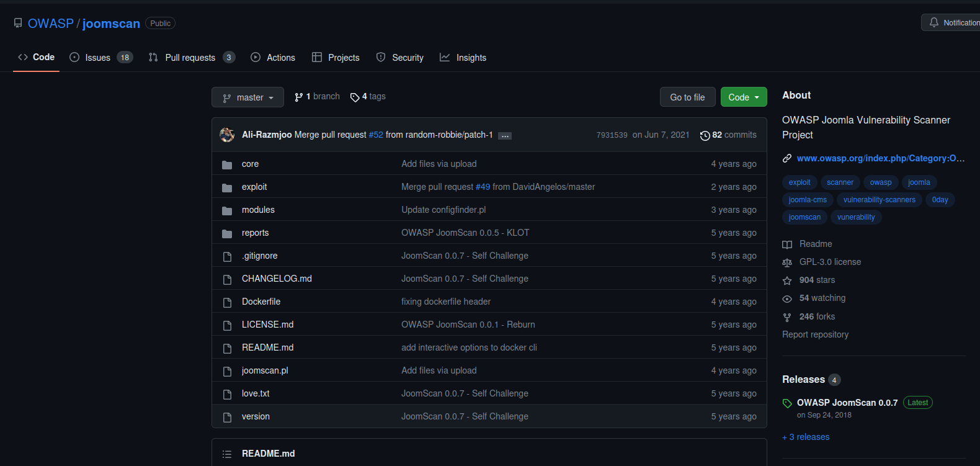
Task: Click the license scale icon
Action: tap(787, 262)
